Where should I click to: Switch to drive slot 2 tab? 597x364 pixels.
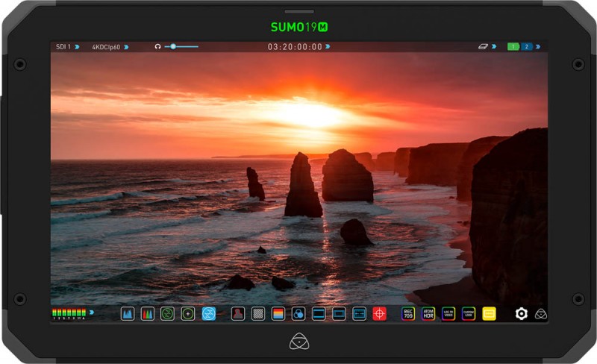[x=527, y=47]
